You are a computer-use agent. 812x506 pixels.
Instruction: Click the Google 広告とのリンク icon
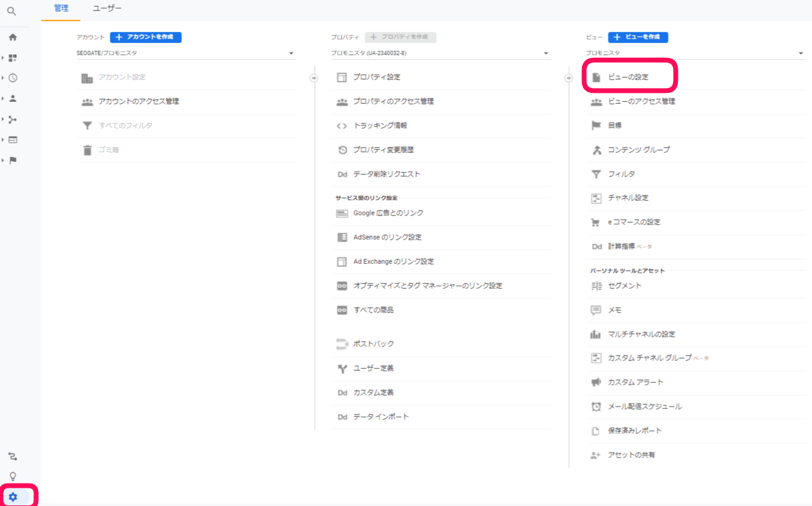pos(342,214)
